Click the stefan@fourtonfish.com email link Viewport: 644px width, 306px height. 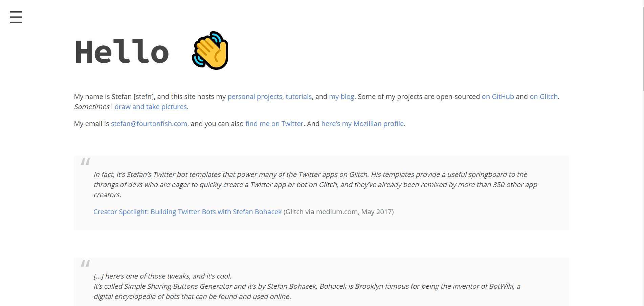[149, 124]
